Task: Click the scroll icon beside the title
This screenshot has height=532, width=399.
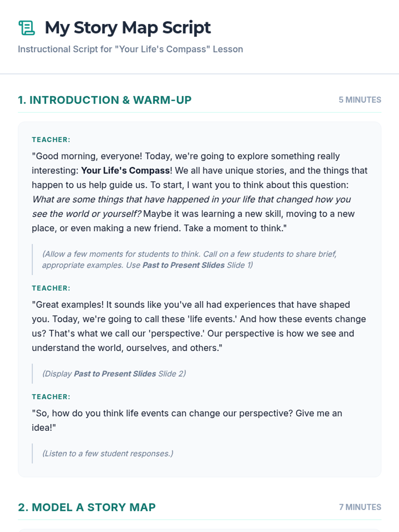Action: pyautogui.click(x=27, y=28)
